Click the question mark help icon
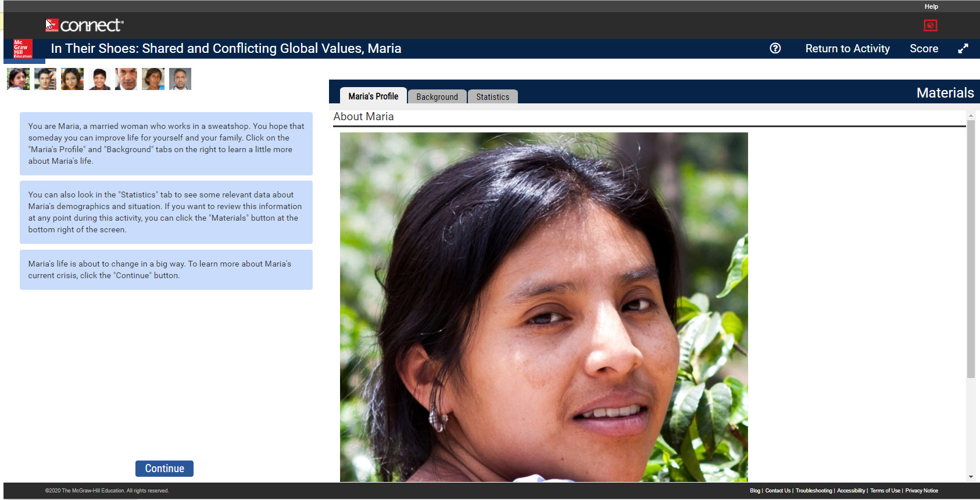This screenshot has width=980, height=500. (775, 48)
